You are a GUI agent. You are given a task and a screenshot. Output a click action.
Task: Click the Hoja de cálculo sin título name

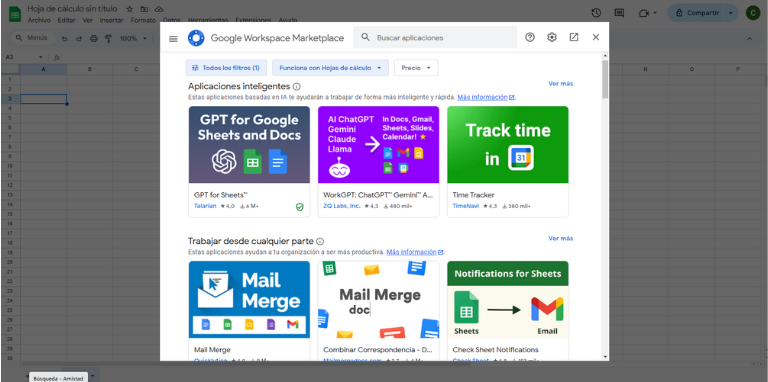(72, 9)
